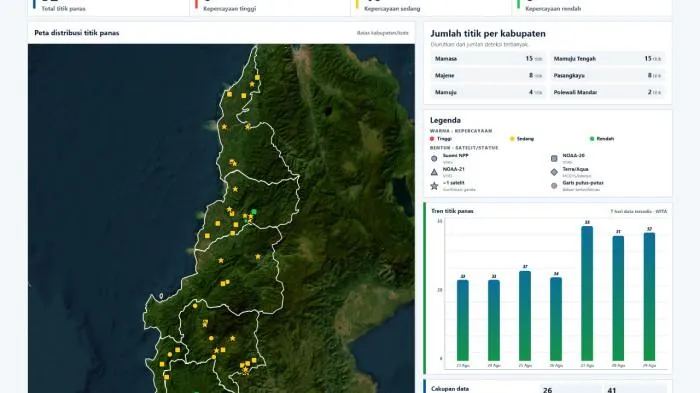
Task: Click the Suomi NPP circle legend icon
Action: pyautogui.click(x=434, y=159)
